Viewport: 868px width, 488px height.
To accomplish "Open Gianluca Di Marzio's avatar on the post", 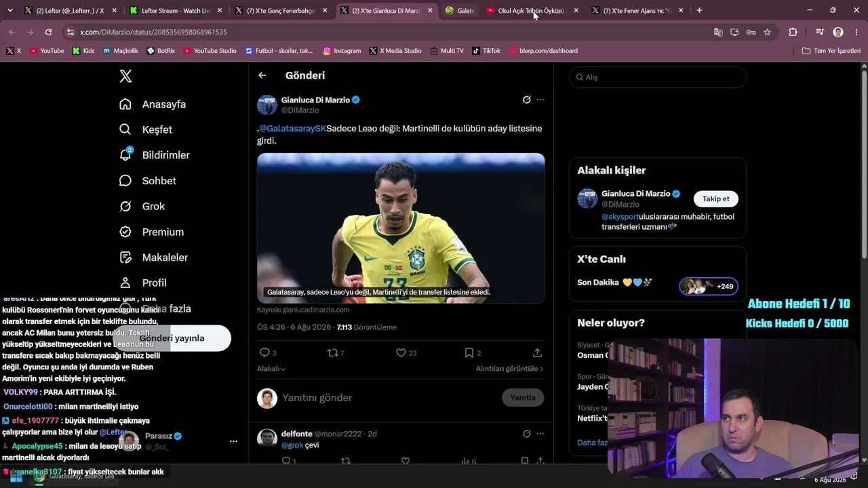I will [267, 105].
